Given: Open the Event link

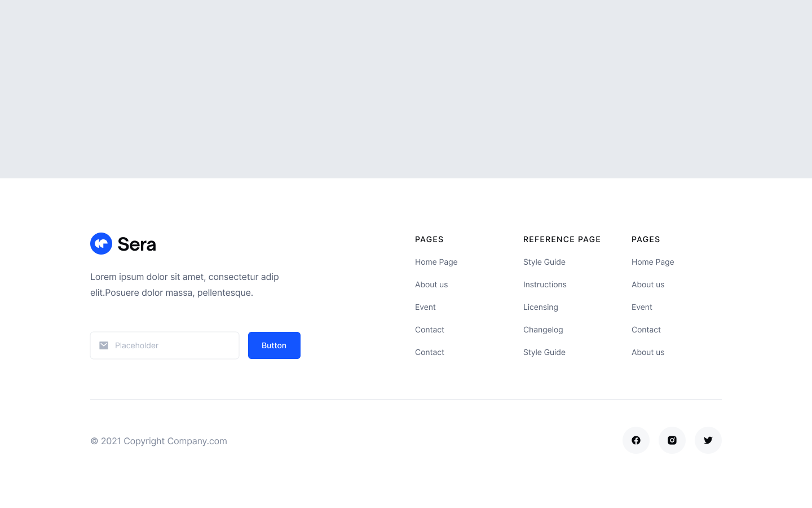Looking at the screenshot, I should pos(425,307).
